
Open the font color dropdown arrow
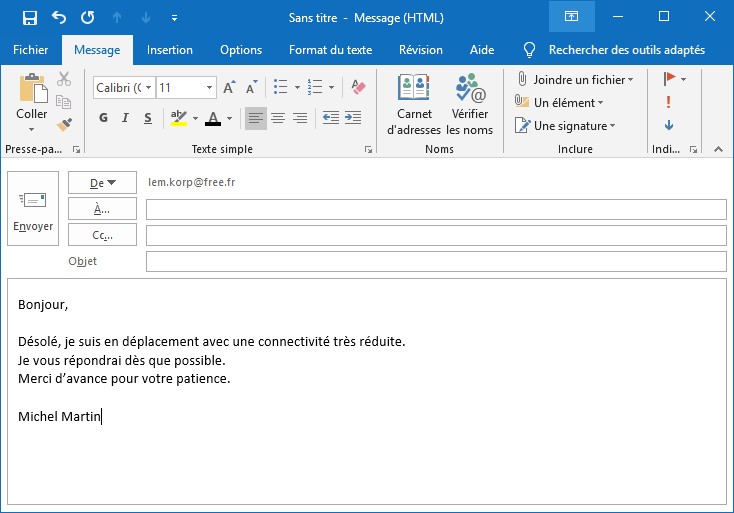(229, 118)
